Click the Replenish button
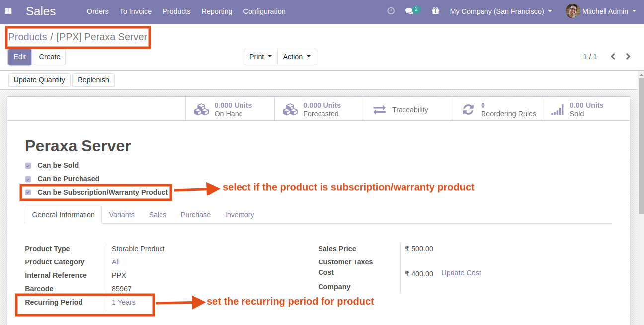This screenshot has width=644, height=325. [x=93, y=80]
